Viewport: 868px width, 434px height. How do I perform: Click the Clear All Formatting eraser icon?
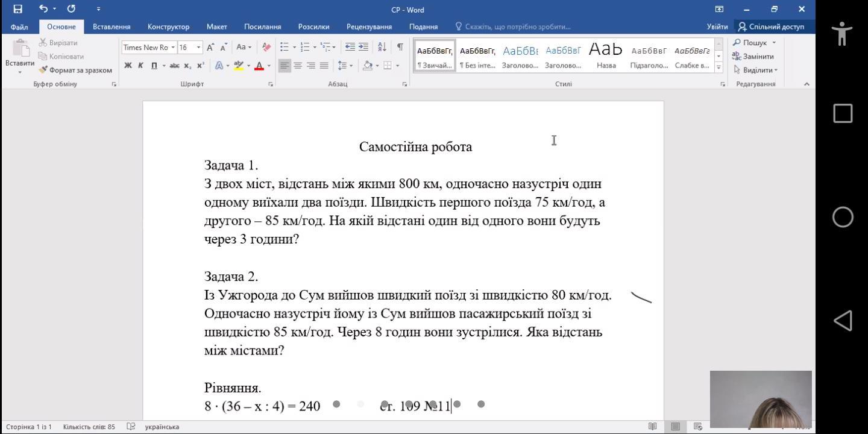[x=266, y=47]
